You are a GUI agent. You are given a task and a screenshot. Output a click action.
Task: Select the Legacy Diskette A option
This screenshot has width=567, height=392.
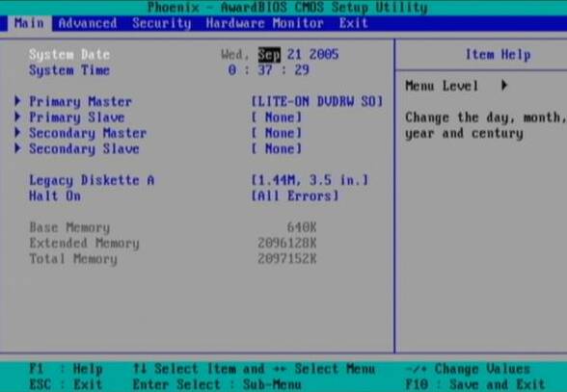point(92,180)
